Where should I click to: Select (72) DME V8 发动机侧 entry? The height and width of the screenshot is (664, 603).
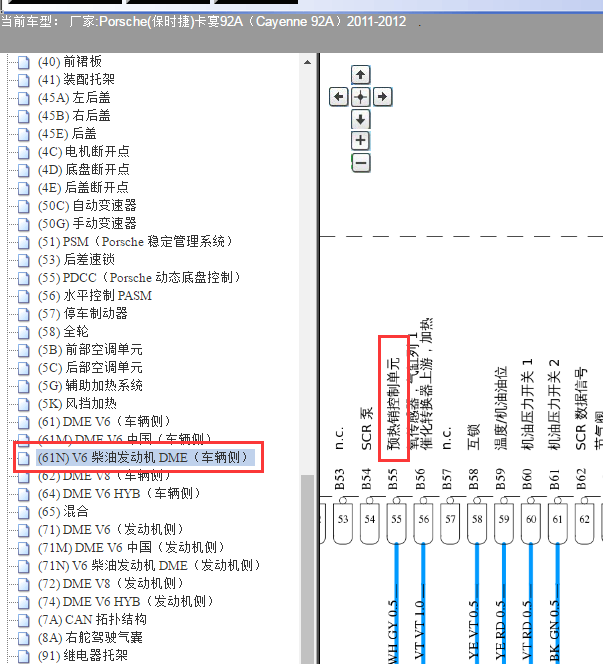point(111,584)
